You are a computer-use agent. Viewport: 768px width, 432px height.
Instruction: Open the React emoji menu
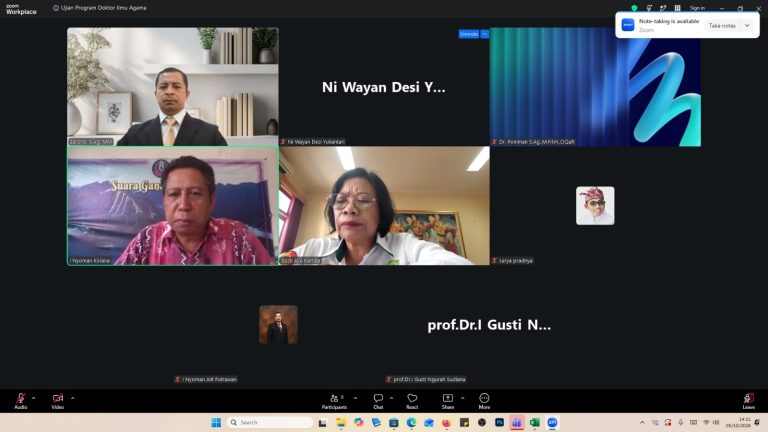(x=412, y=401)
